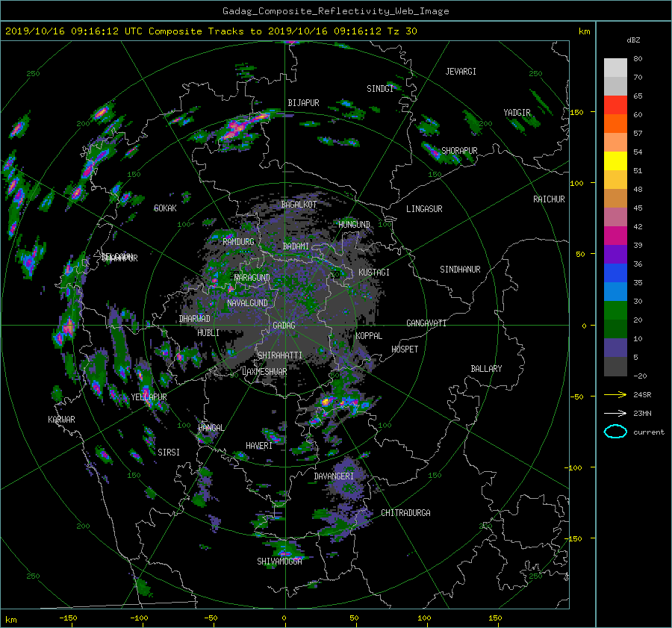Screen dimensions: 672x628
Task: Click the -150 km bottom axis tick
Action: pyautogui.click(x=68, y=618)
